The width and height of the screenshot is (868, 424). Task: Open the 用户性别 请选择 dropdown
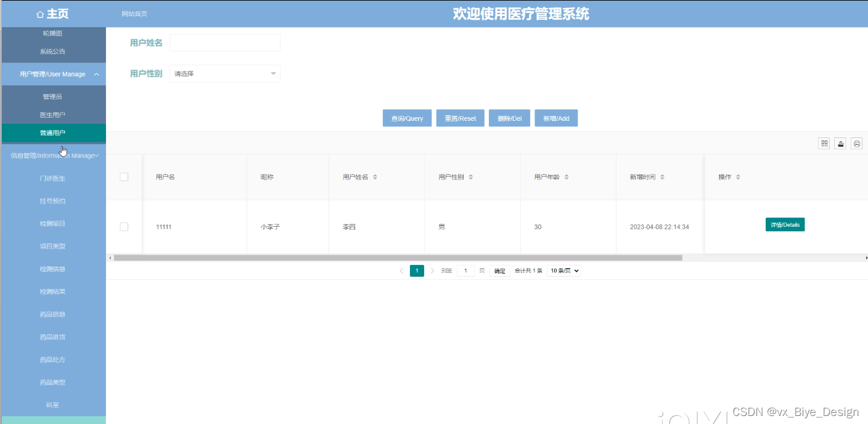tap(225, 74)
